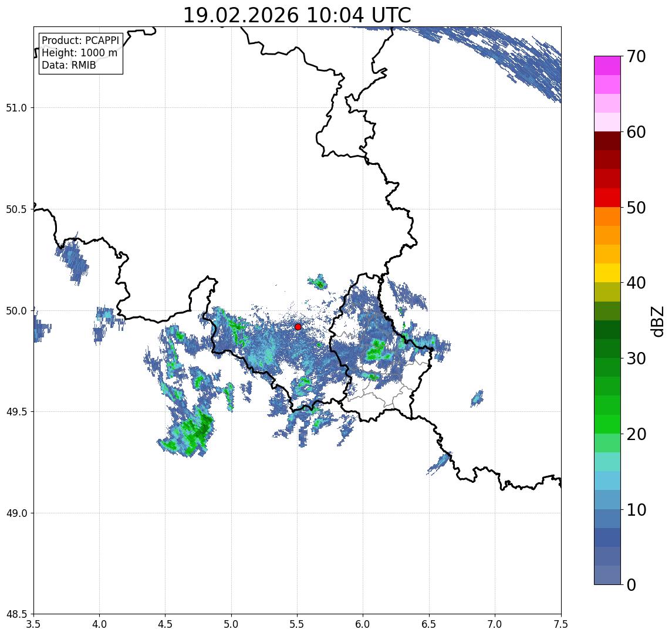Viewport: 672px width, 636px height.
Task: Click longitude axis label 6.5
Action: pos(429,624)
